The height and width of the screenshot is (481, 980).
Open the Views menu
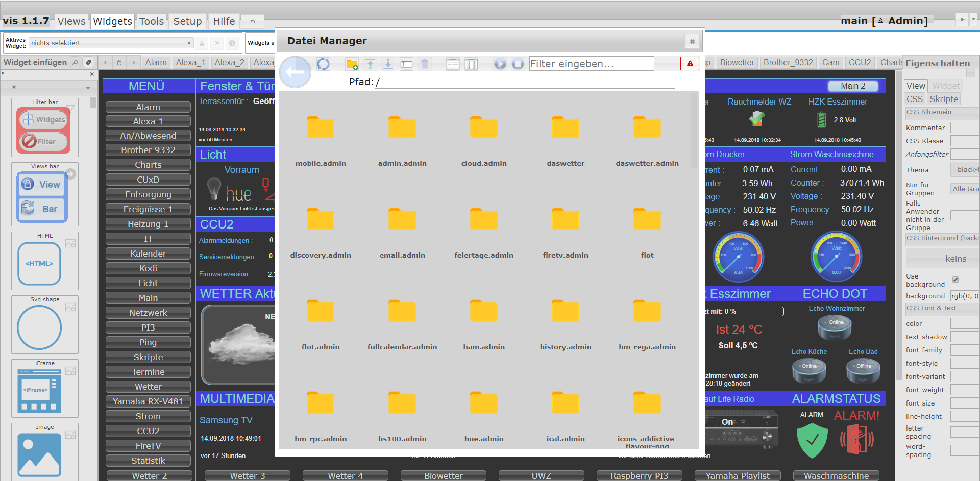71,21
